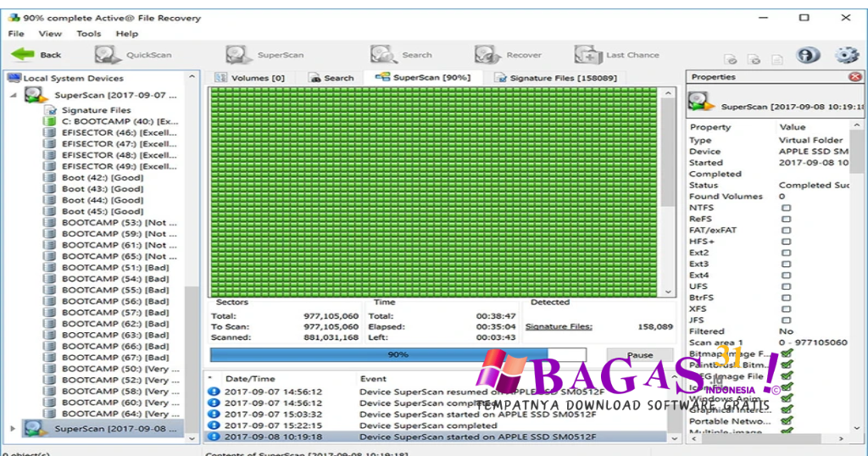Switch to the Search tab

pyautogui.click(x=331, y=78)
